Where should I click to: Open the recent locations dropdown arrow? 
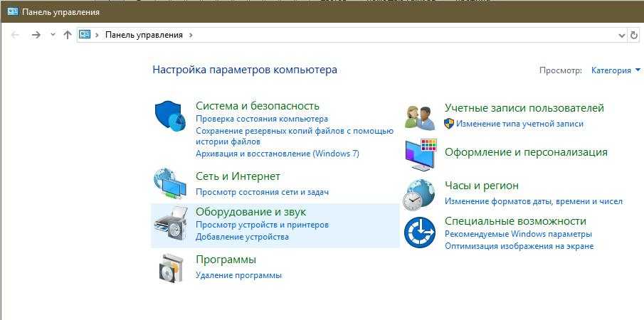(x=53, y=35)
